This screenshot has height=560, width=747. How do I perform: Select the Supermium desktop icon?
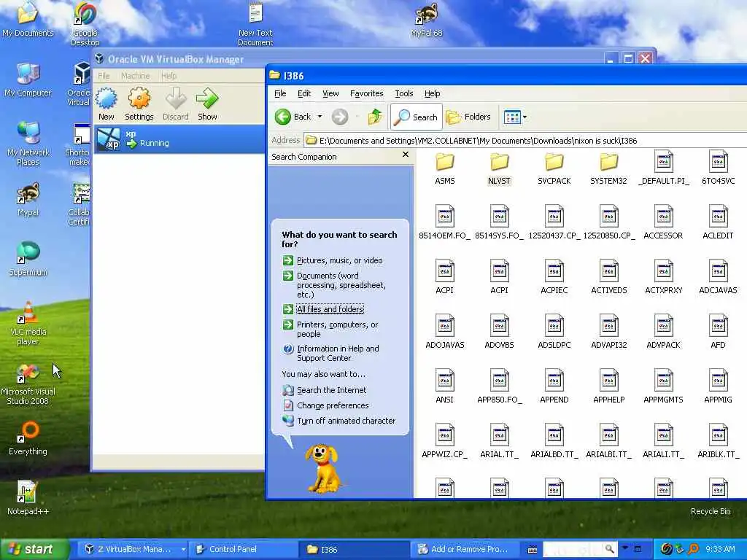(28, 259)
